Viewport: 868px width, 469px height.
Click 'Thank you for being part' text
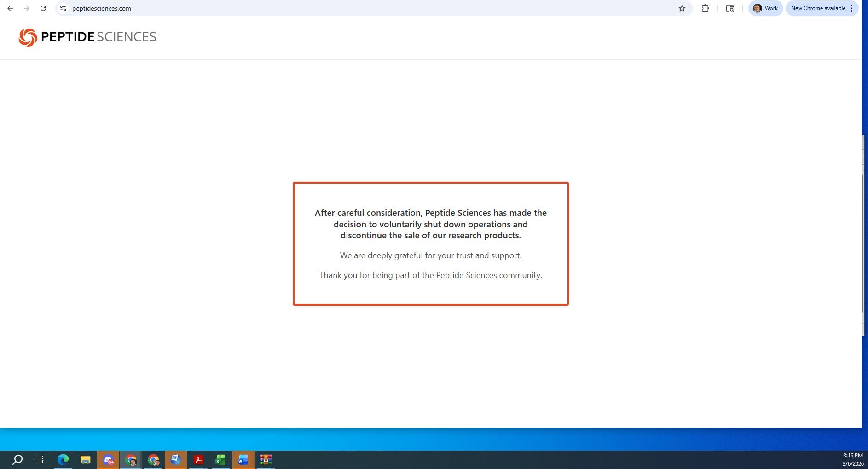[431, 275]
